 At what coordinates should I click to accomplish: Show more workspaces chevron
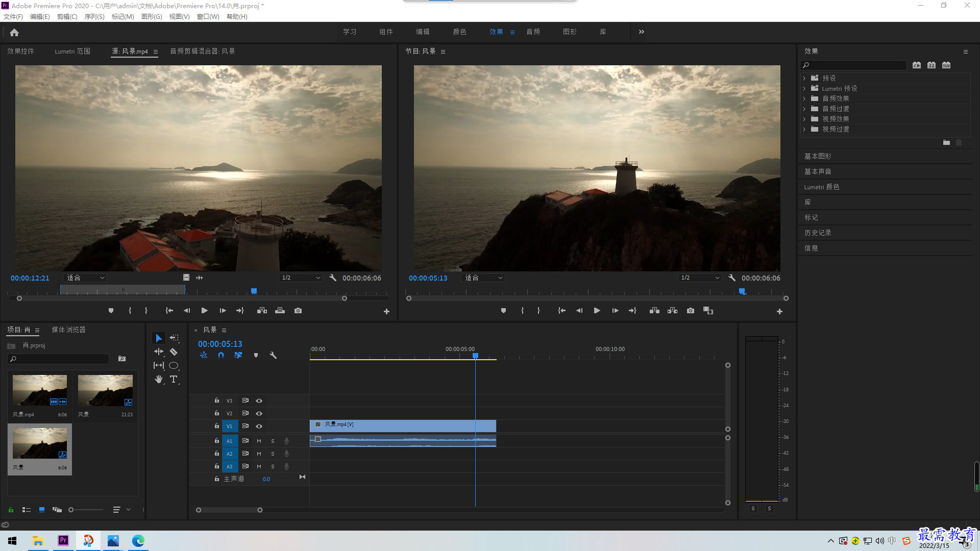[x=641, y=32]
